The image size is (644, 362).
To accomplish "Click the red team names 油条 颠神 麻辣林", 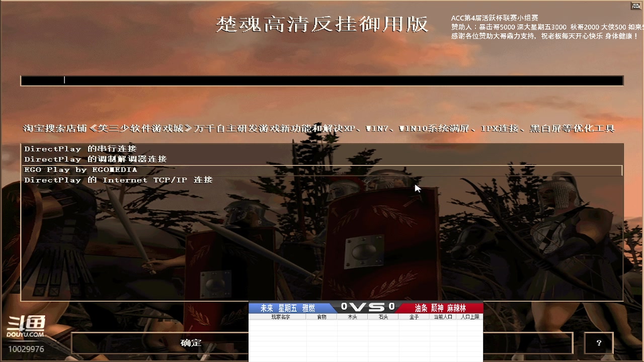I will click(x=440, y=308).
